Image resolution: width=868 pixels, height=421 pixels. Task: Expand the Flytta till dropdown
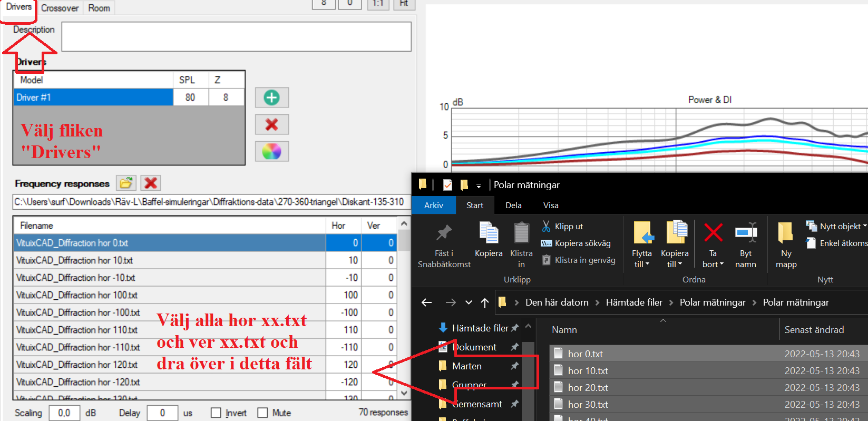[x=641, y=265]
